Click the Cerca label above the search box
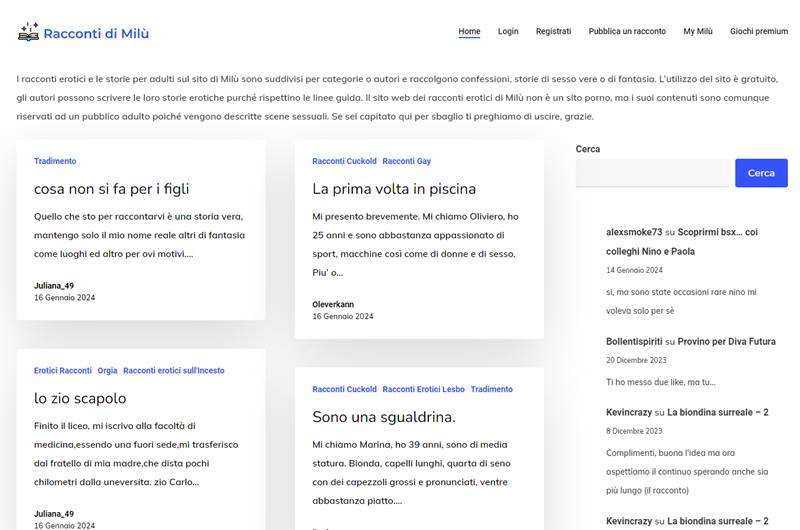Image resolution: width=800 pixels, height=530 pixels. [x=588, y=149]
